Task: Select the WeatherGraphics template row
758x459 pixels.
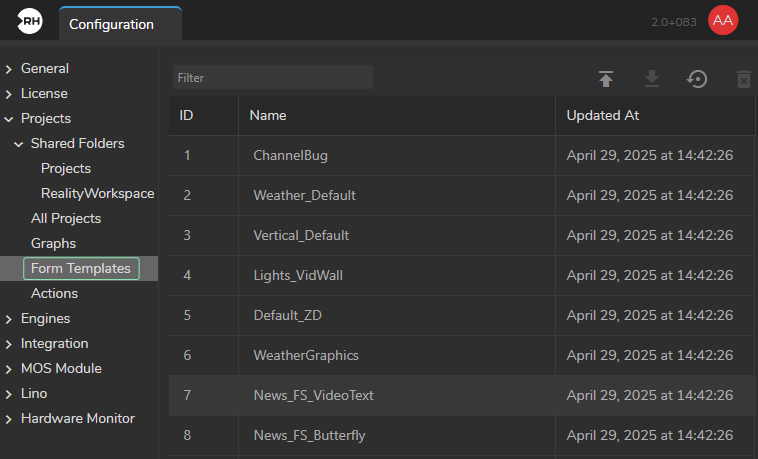Action: tap(306, 355)
